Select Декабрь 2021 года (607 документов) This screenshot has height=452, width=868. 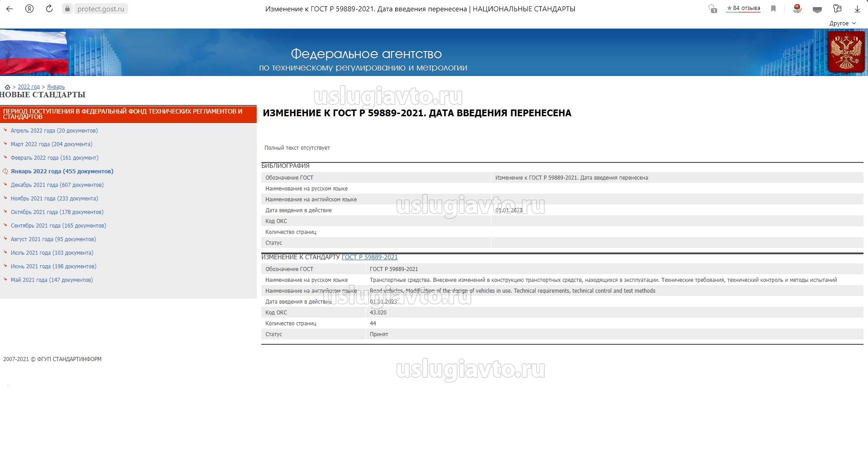[57, 185]
